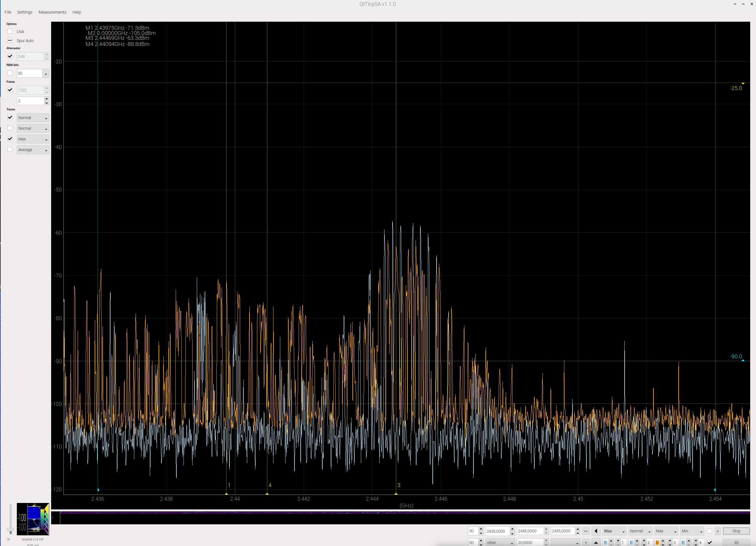
Task: Uncheck the Attenuator auto checkbox
Action: [10, 56]
